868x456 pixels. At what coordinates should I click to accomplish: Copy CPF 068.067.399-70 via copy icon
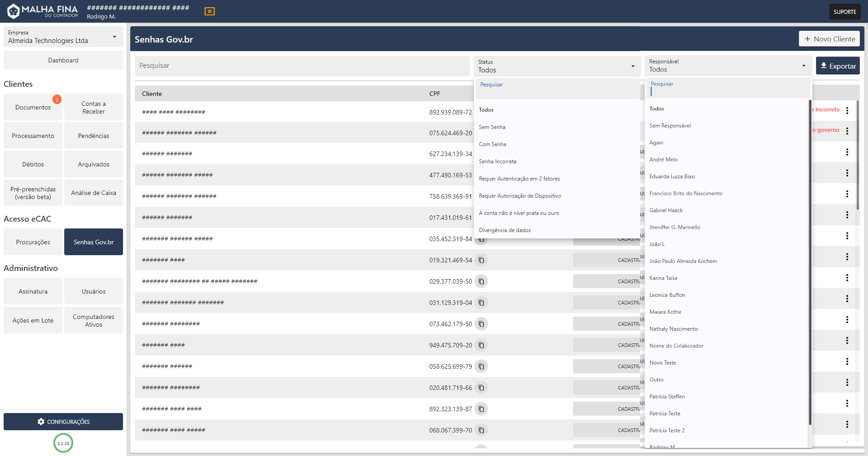pyautogui.click(x=481, y=430)
